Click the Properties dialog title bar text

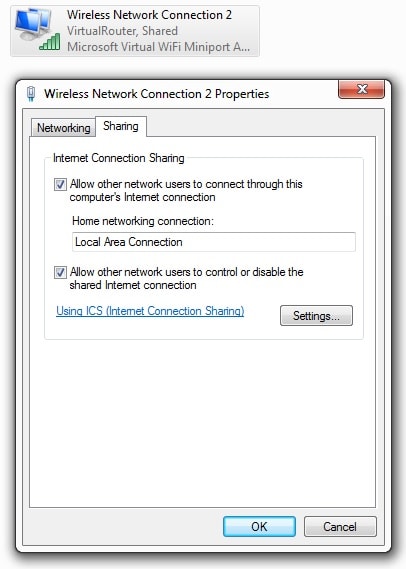pyautogui.click(x=157, y=94)
